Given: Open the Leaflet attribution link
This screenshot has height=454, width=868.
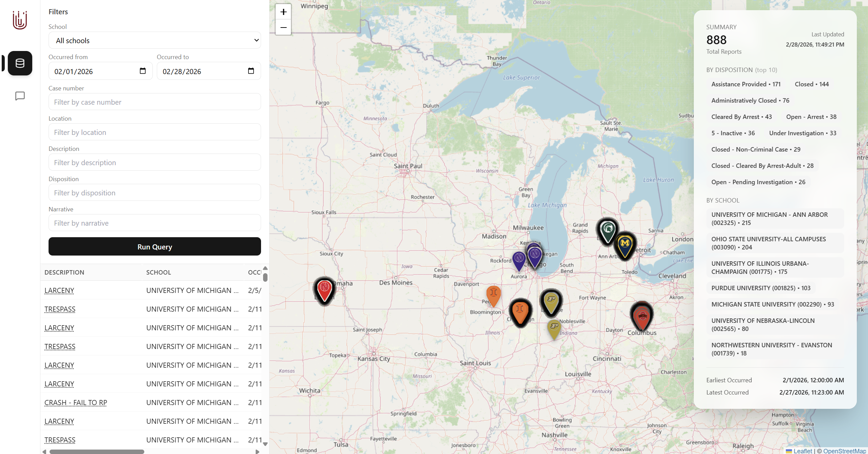Looking at the screenshot, I should pos(802,451).
